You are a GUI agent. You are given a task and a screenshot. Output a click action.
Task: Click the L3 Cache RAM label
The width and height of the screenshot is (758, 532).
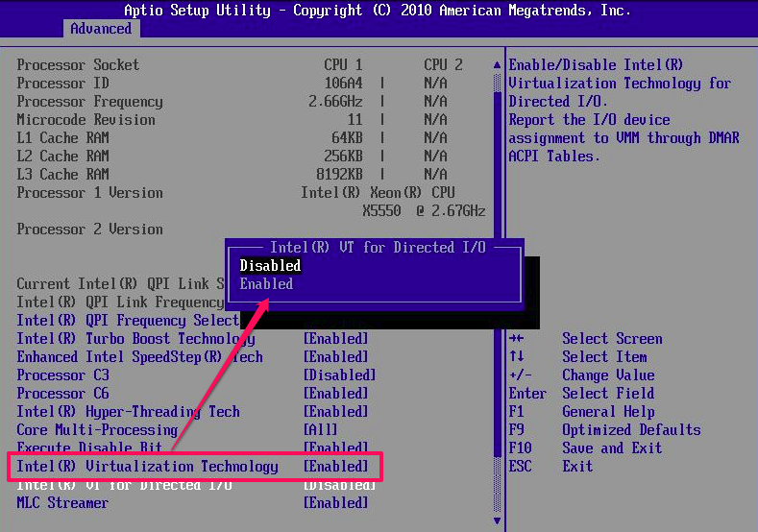[x=62, y=175]
